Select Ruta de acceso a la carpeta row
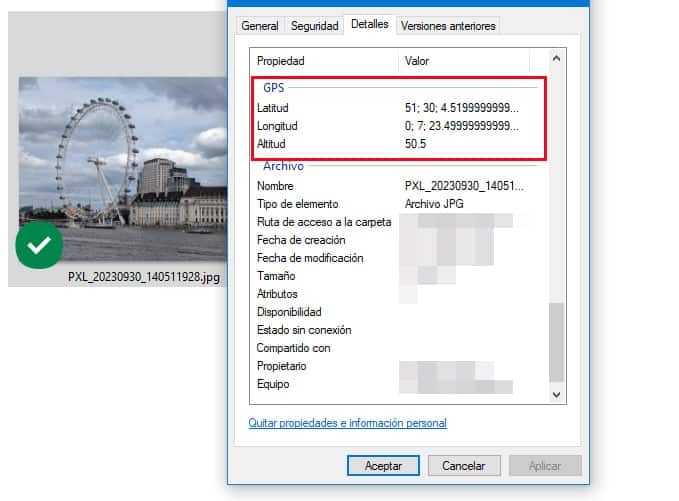679x501 pixels. 398,222
